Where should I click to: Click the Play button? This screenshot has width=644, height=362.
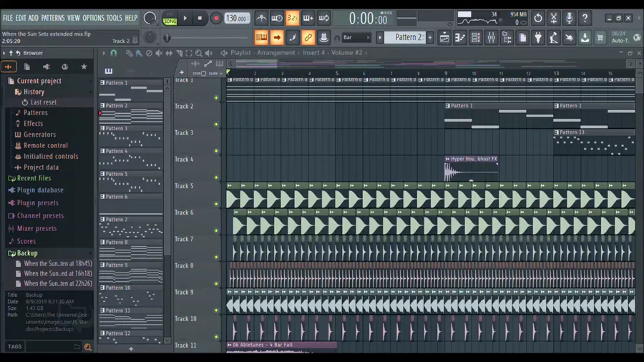tap(185, 19)
